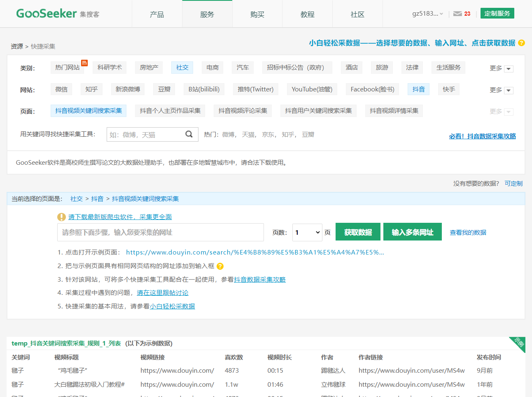Click the hot keyword 京东

click(268, 135)
